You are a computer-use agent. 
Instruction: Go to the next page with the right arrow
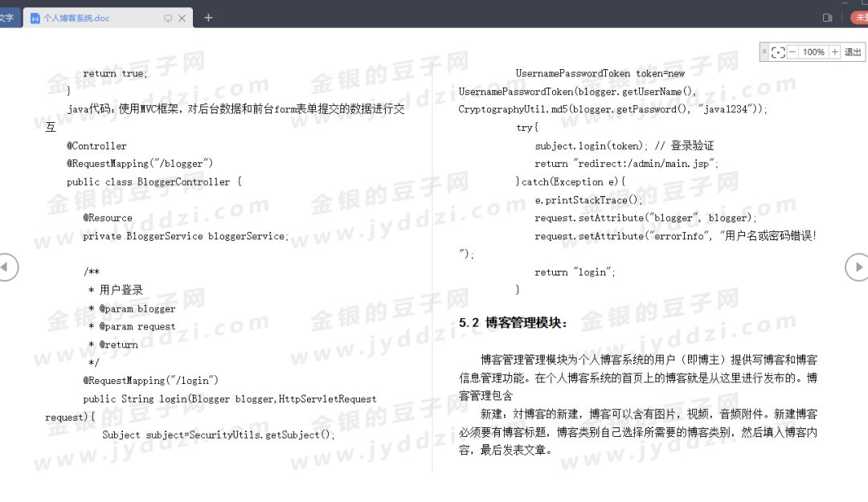coord(857,267)
